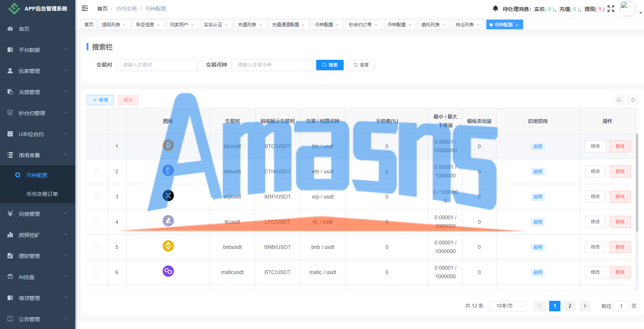Viewport: 644px width, 329px height.
Task: Check the xrpusdt row checkbox
Action: tap(96, 197)
